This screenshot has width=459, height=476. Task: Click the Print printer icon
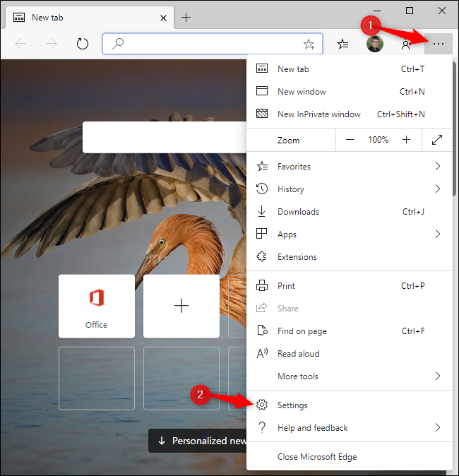(262, 285)
